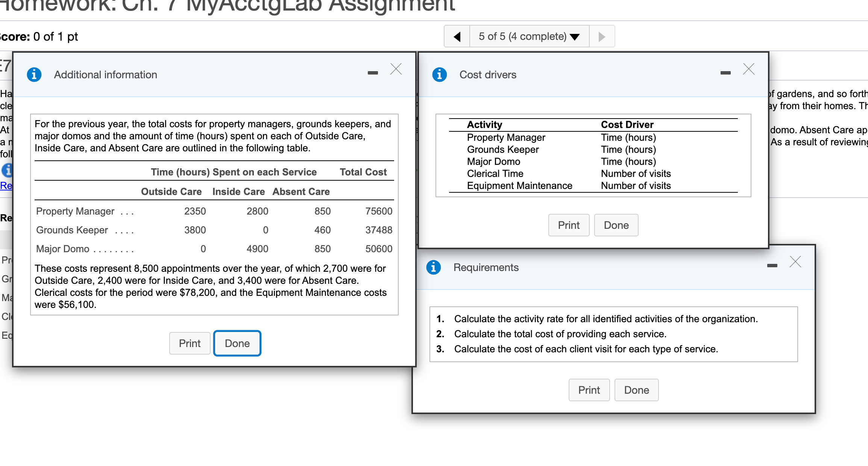868x466 pixels.
Task: Go to previous question arrow
Action: pos(457,37)
